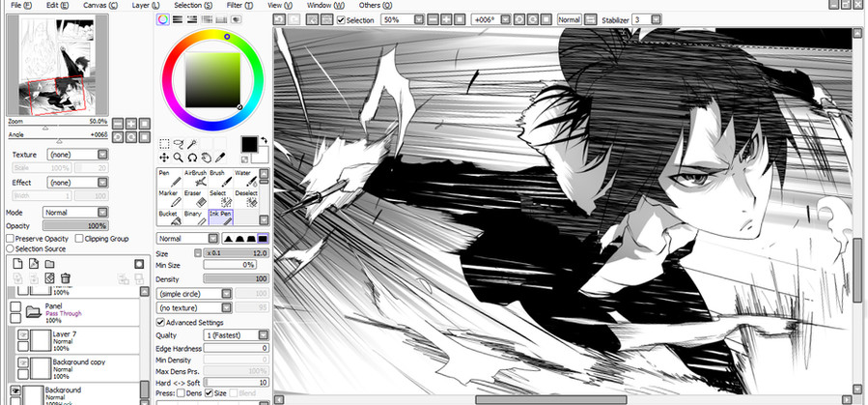This screenshot has height=405, width=868.
Task: Enable Press Dens checkbox
Action: pyautogui.click(x=181, y=392)
